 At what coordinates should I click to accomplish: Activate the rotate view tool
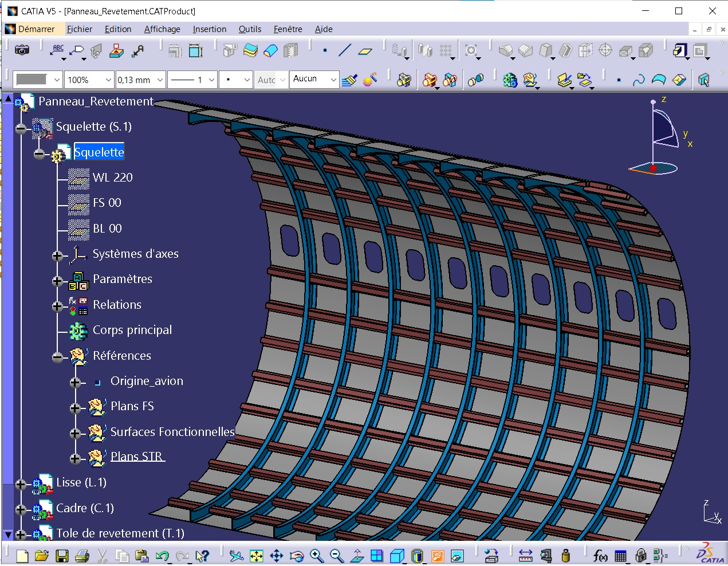coord(297,555)
